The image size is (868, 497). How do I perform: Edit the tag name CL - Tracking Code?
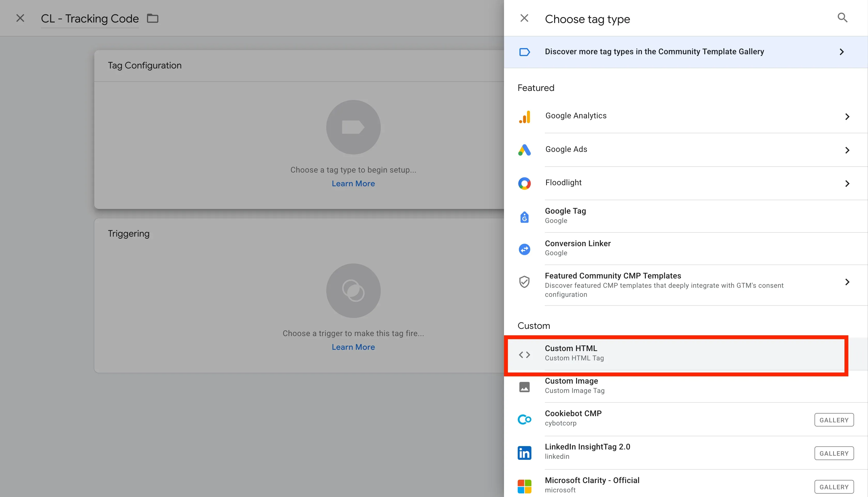(x=90, y=19)
